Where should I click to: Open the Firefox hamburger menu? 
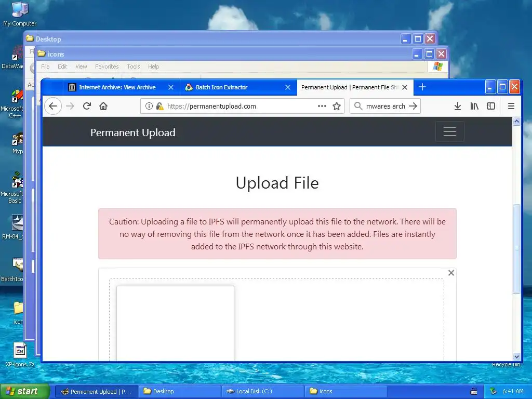point(511,106)
